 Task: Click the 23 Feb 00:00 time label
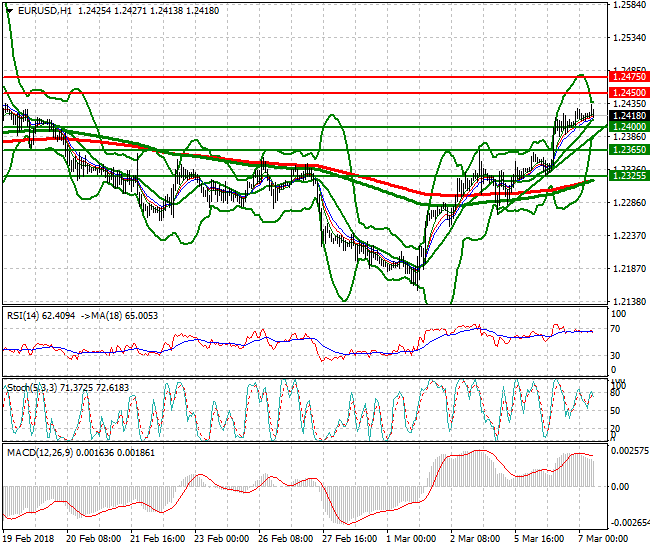coord(223,539)
